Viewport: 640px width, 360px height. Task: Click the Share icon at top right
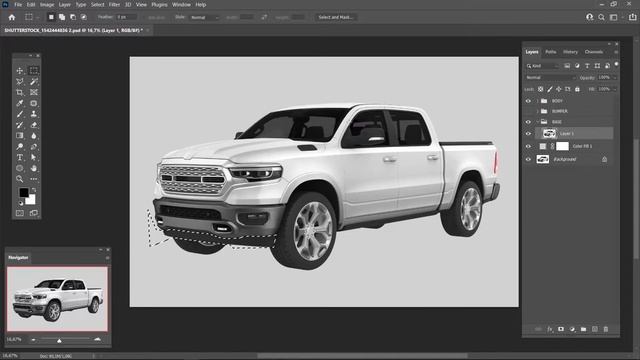pos(633,17)
